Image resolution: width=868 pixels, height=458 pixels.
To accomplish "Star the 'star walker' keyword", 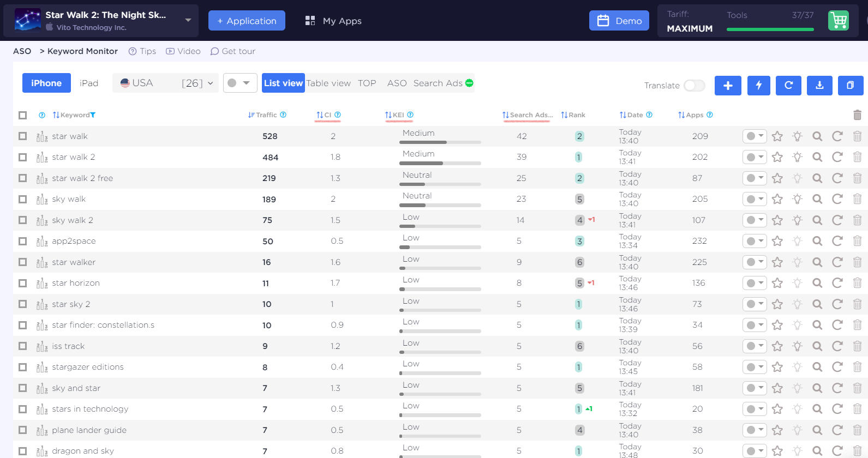I will (777, 262).
